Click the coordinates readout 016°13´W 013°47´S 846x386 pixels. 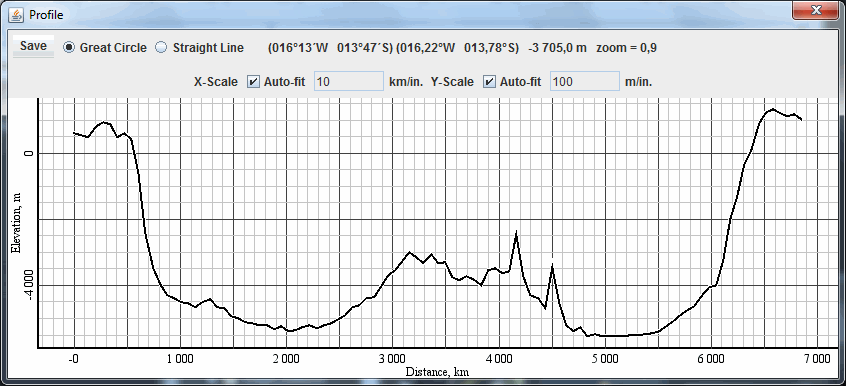coord(331,48)
